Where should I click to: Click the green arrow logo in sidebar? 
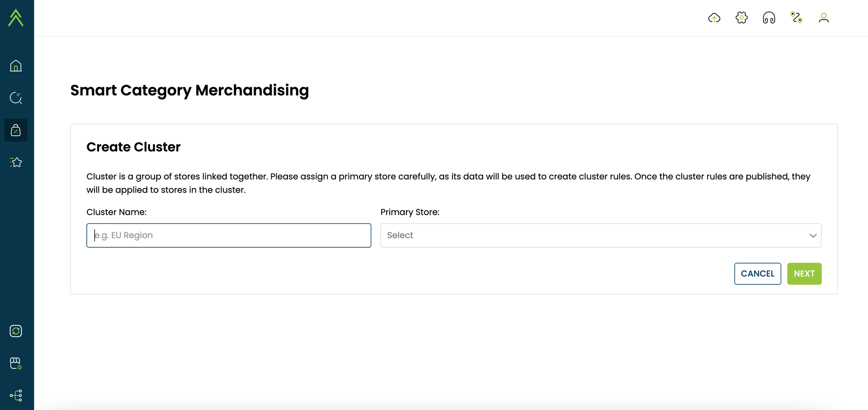16,18
